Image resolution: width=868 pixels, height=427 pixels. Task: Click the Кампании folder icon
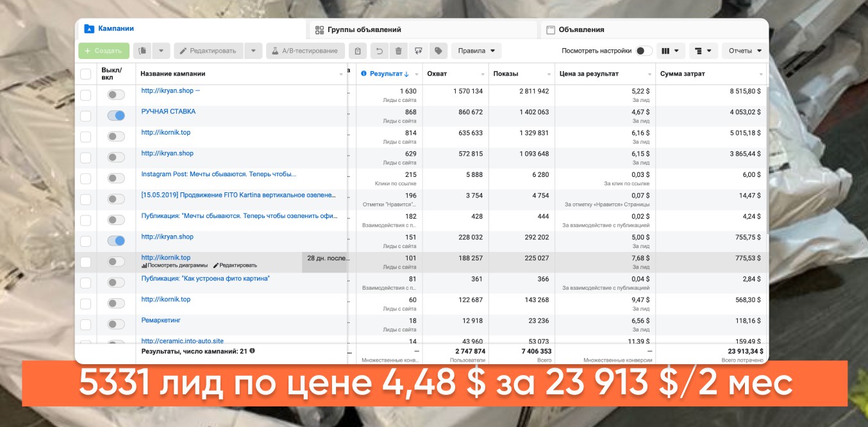point(89,29)
